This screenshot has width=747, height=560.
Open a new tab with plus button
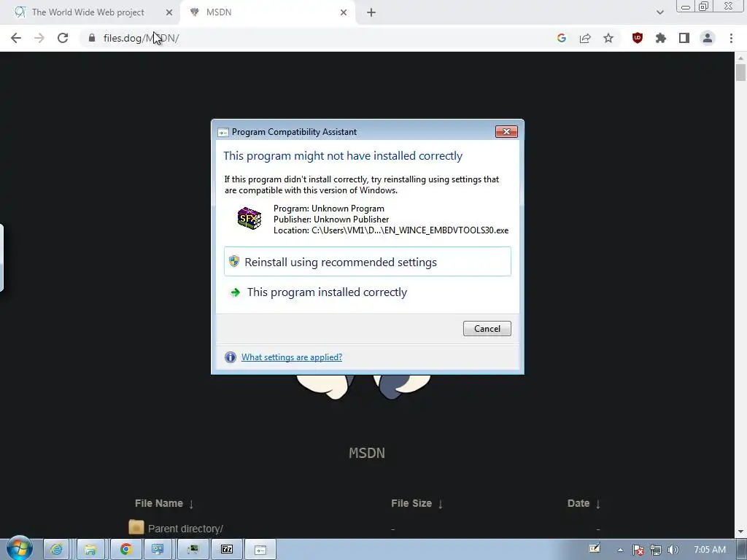(371, 12)
